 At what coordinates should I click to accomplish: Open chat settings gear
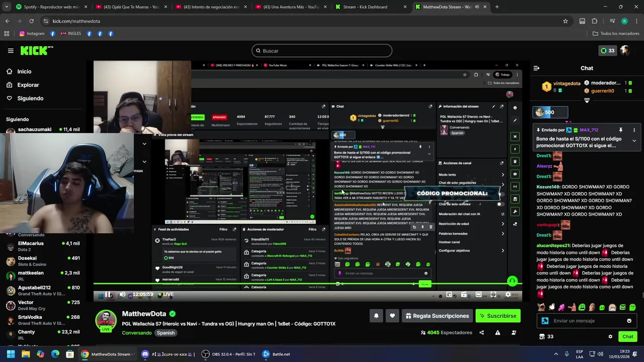[610, 336]
